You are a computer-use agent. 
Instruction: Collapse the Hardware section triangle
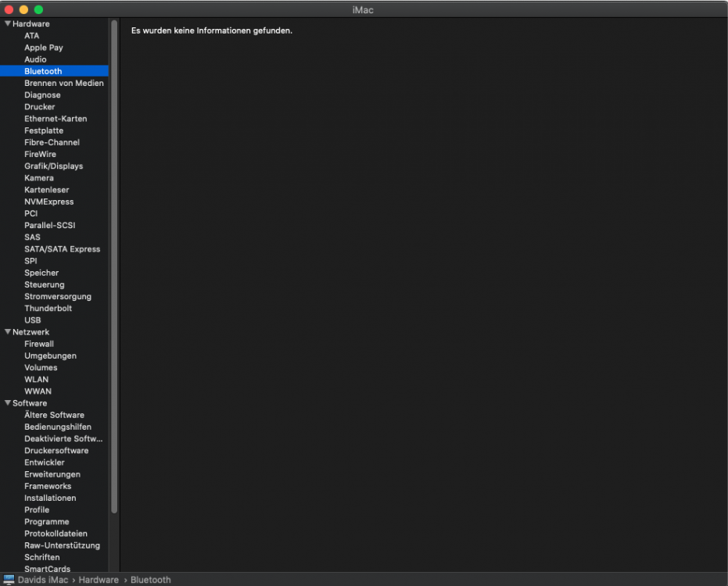(8, 23)
